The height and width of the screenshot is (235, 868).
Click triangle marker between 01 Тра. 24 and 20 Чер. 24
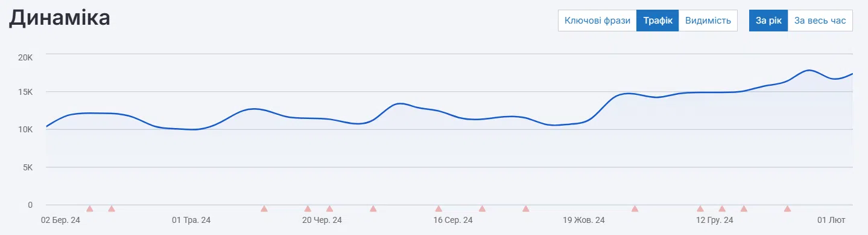click(264, 208)
